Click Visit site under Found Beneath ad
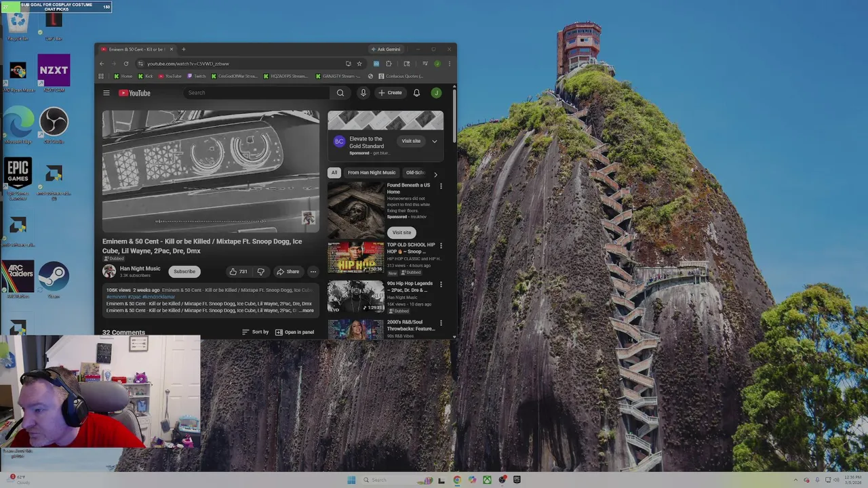Screen dimensions: 868x488 (x=401, y=232)
